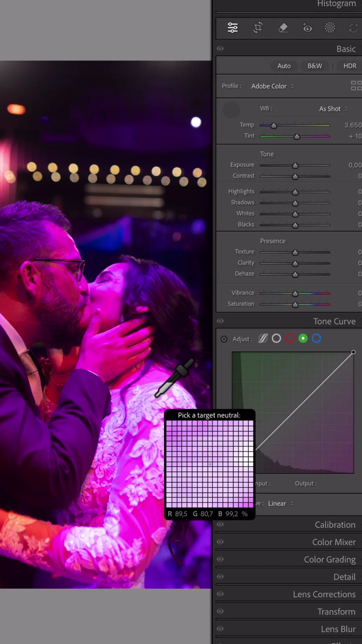Click the Texture slider handle
The image size is (362, 644).
click(295, 252)
